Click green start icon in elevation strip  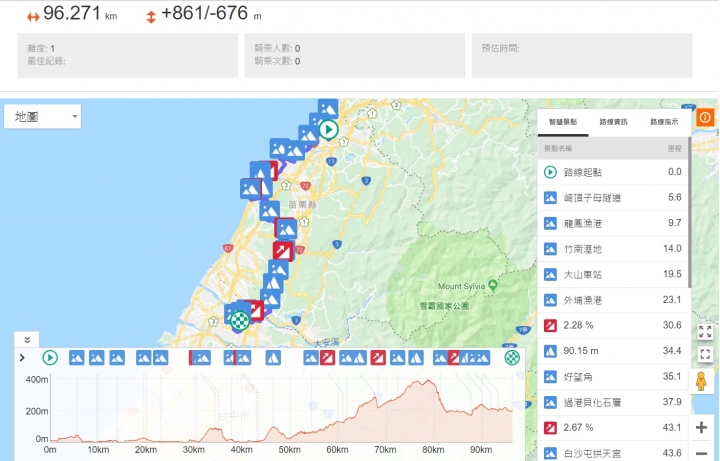(50, 358)
